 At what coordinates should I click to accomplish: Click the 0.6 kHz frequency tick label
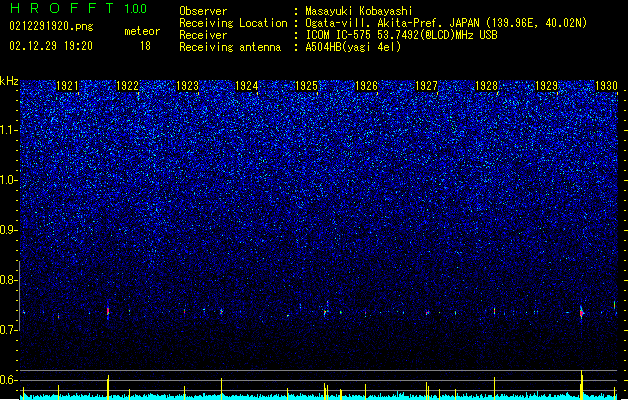point(9,380)
